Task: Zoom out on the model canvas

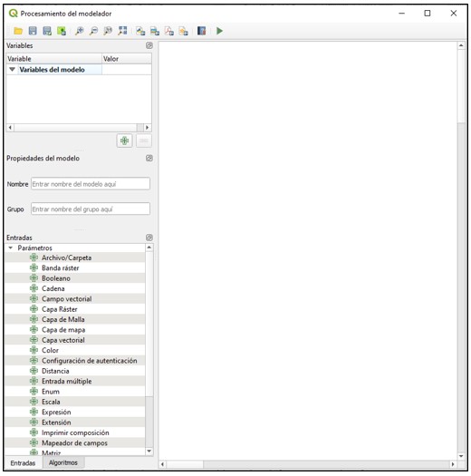Action: coord(93,31)
